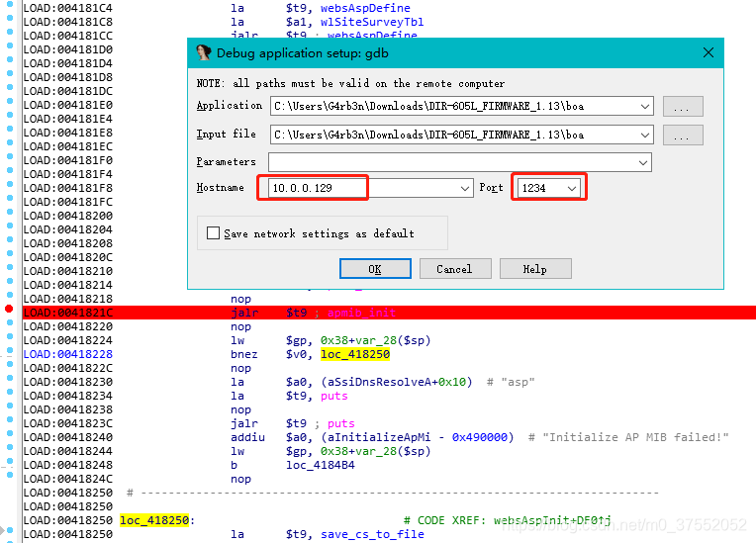Click the IDA icon in the dialog title bar
The image size is (756, 543).
pyautogui.click(x=204, y=52)
